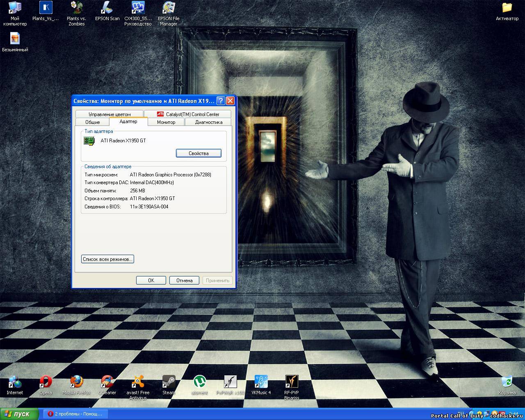Open the CCleaner shortcut
The height and width of the screenshot is (420, 525).
coord(107,385)
